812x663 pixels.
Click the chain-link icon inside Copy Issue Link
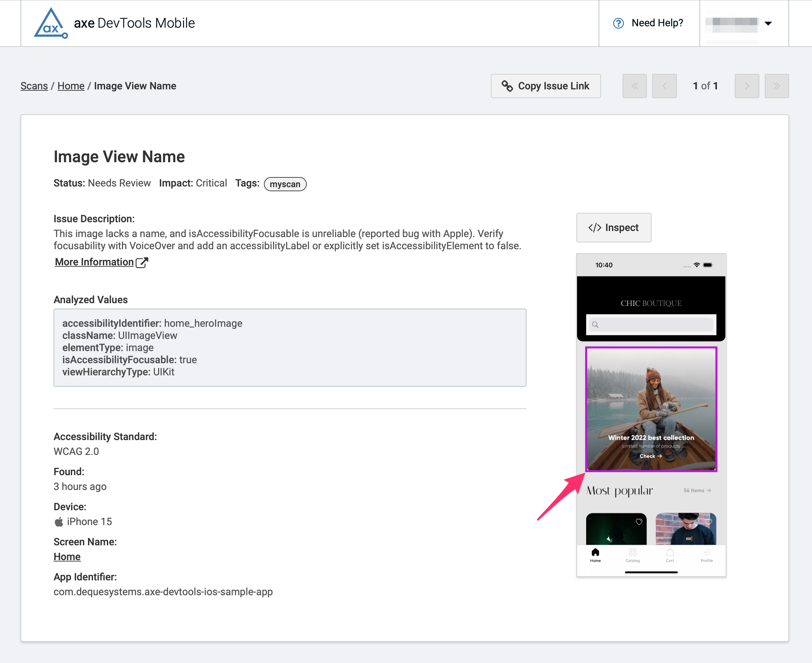tap(508, 86)
